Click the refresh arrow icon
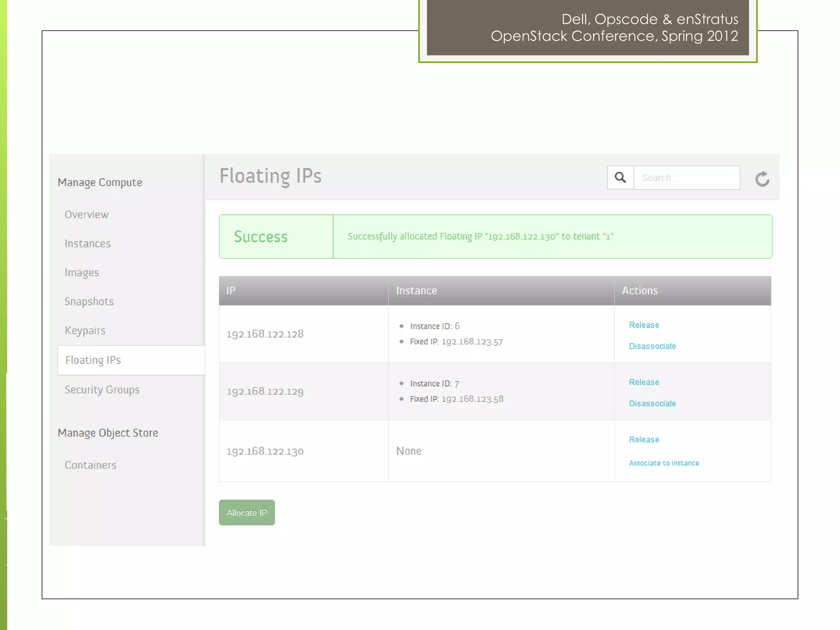Image resolution: width=840 pixels, height=630 pixels. tap(762, 179)
